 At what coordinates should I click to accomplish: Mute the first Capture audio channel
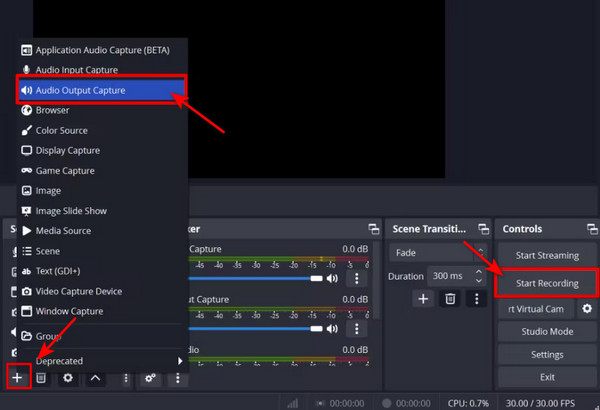click(x=332, y=278)
